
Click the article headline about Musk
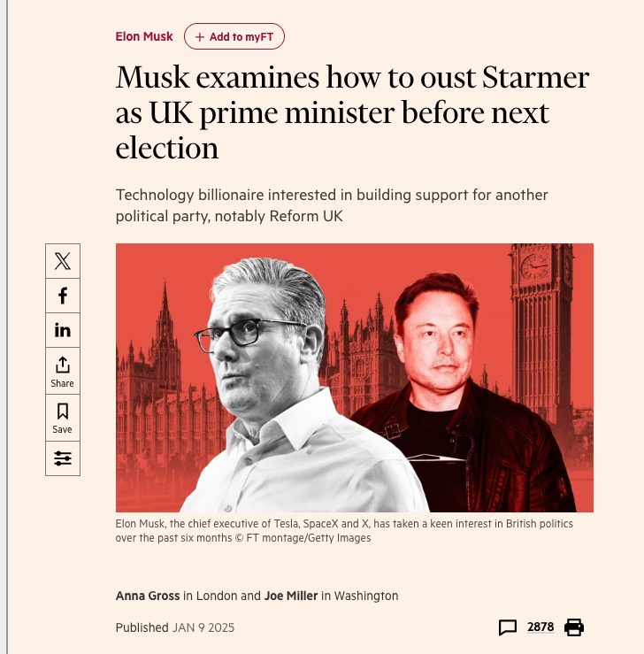pyautogui.click(x=352, y=112)
